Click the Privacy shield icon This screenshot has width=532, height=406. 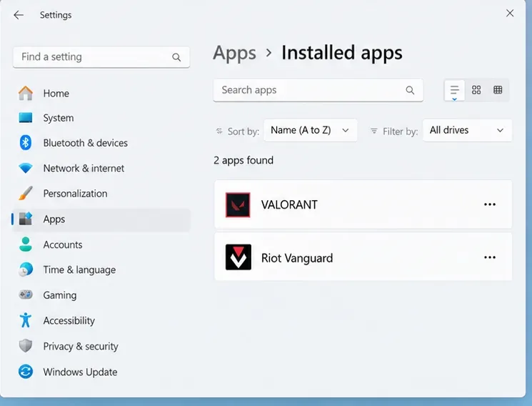(26, 346)
